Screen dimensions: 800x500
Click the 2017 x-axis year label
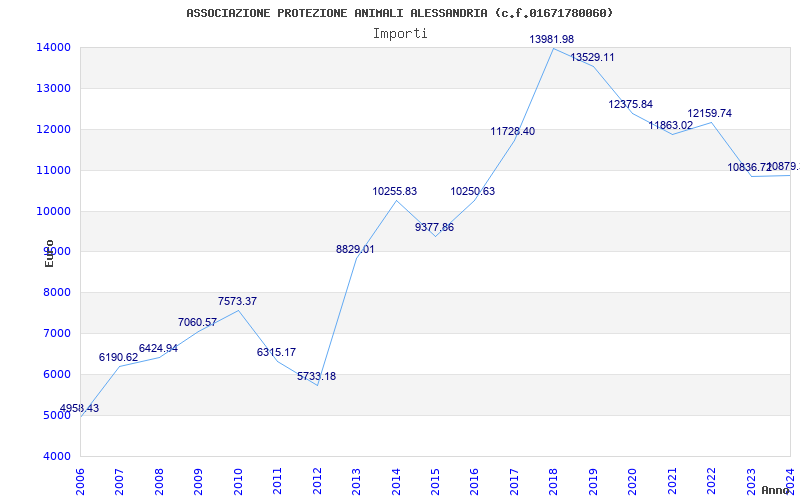click(x=514, y=481)
